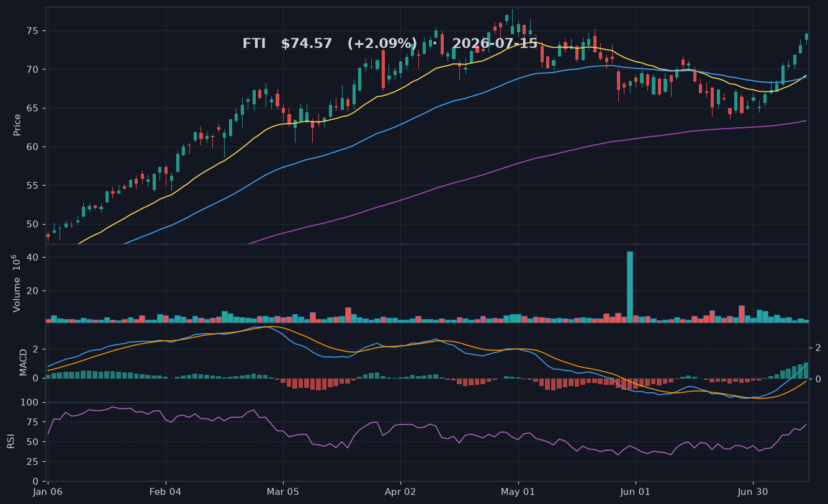Click the Jan 06 date tick label
The height and width of the screenshot is (504, 828).
coord(48,492)
